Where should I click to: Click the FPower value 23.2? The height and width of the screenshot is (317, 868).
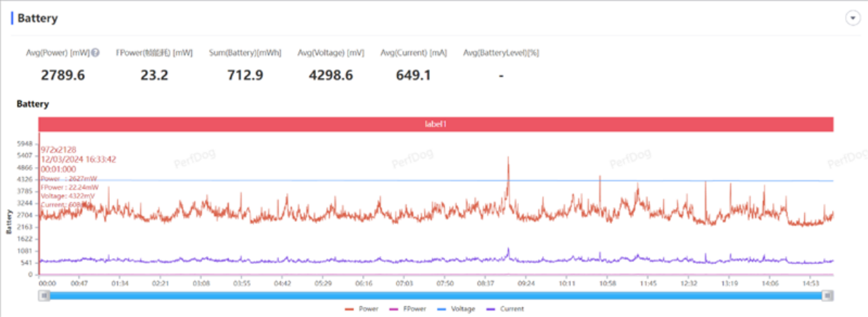tap(155, 75)
